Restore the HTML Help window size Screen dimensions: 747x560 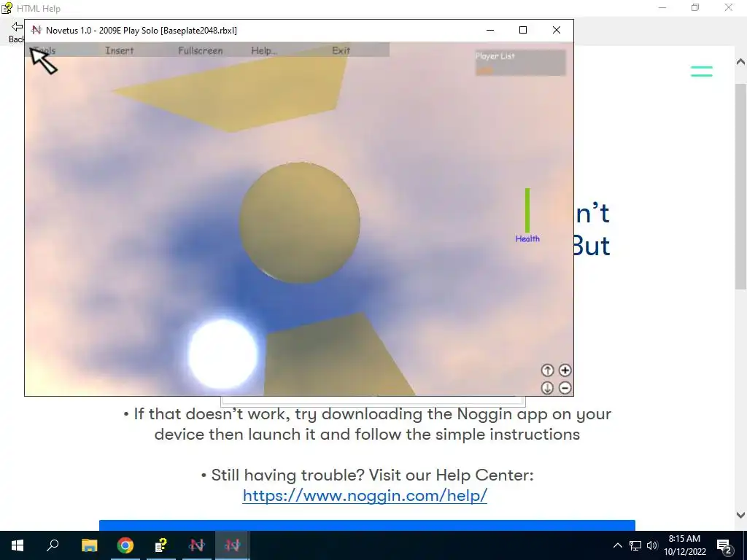pyautogui.click(x=695, y=7)
